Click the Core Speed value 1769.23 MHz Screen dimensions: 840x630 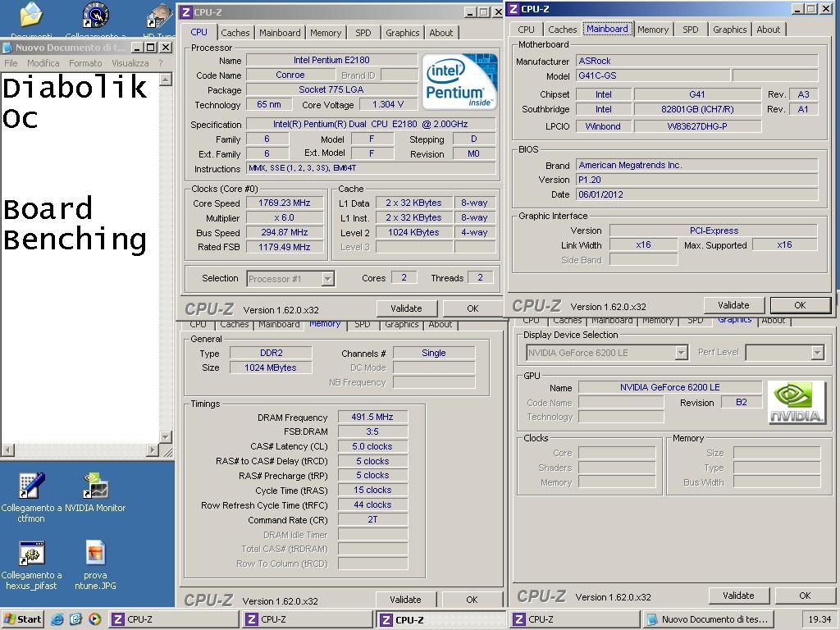(285, 203)
